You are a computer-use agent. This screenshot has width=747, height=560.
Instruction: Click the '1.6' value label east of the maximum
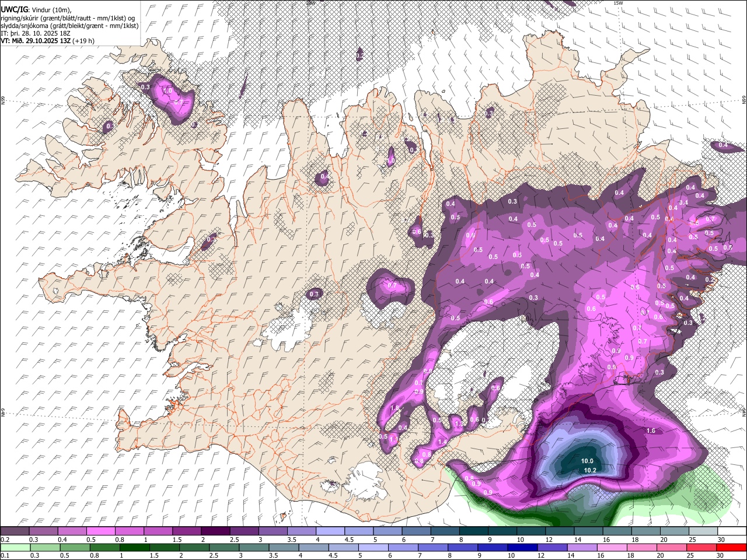651,430
